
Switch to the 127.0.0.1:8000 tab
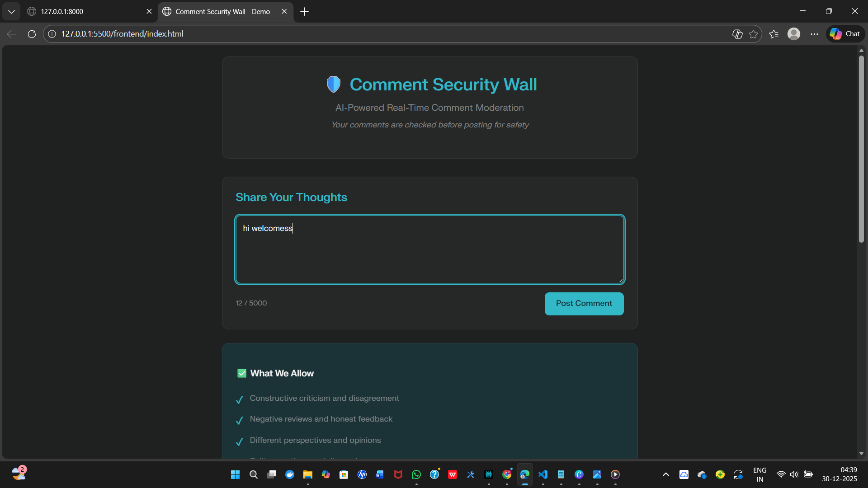(x=86, y=11)
